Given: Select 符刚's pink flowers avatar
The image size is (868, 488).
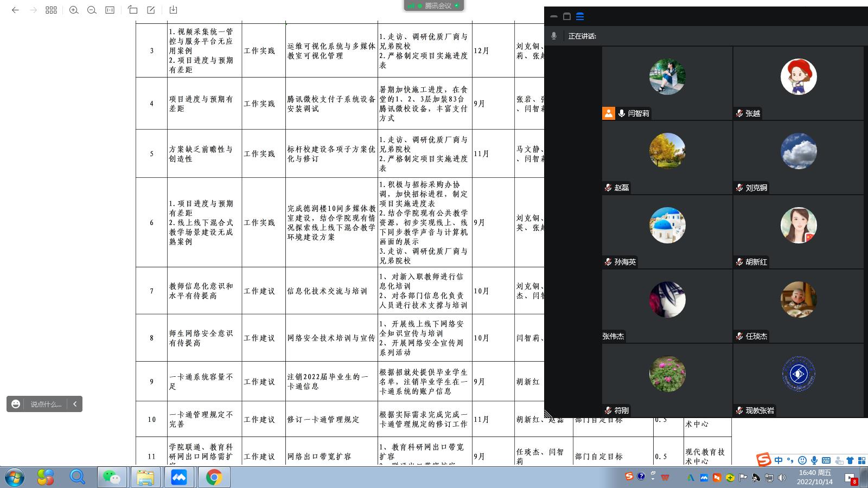Looking at the screenshot, I should (x=667, y=374).
